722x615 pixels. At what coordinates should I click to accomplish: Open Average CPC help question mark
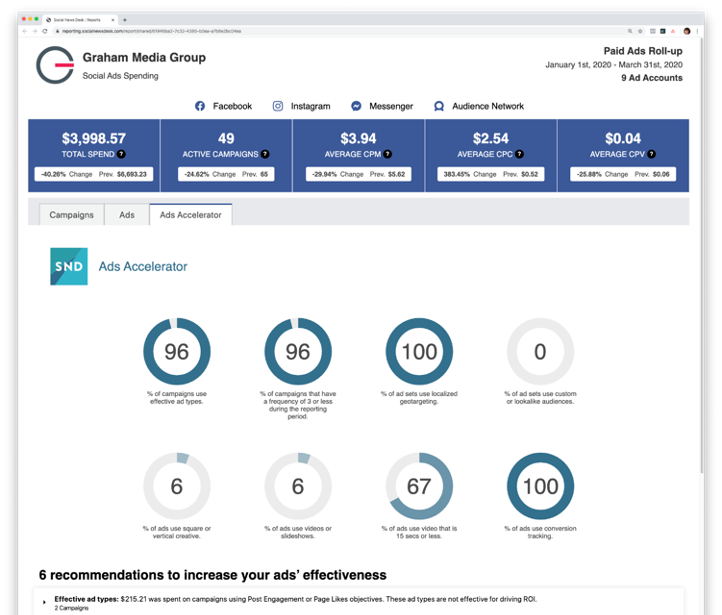point(519,154)
